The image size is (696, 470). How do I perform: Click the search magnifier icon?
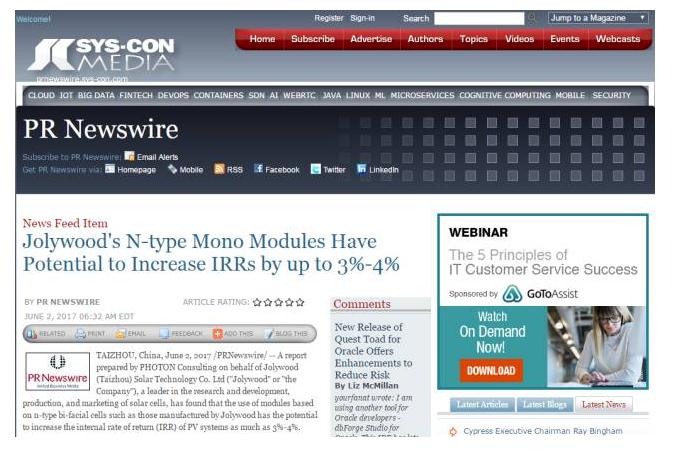coord(532,18)
